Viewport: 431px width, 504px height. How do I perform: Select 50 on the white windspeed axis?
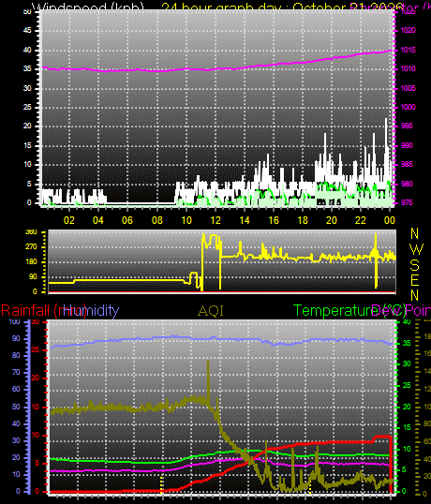[x=27, y=12]
